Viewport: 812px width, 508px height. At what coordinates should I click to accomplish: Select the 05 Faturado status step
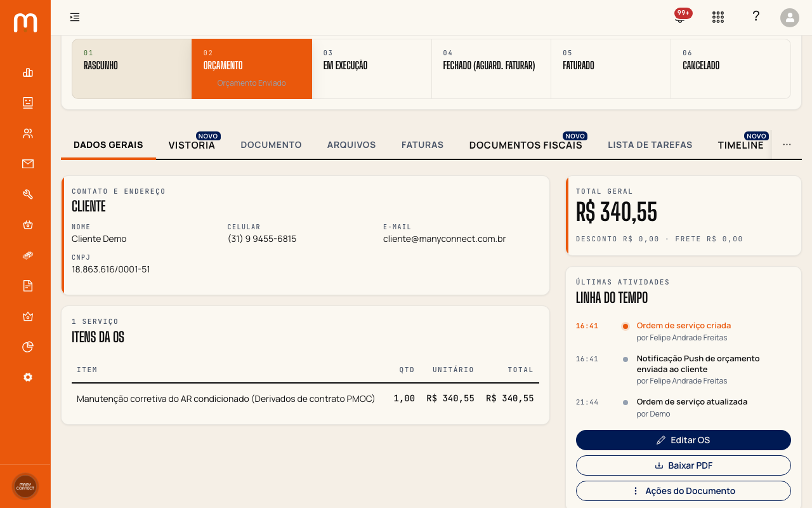(x=611, y=69)
